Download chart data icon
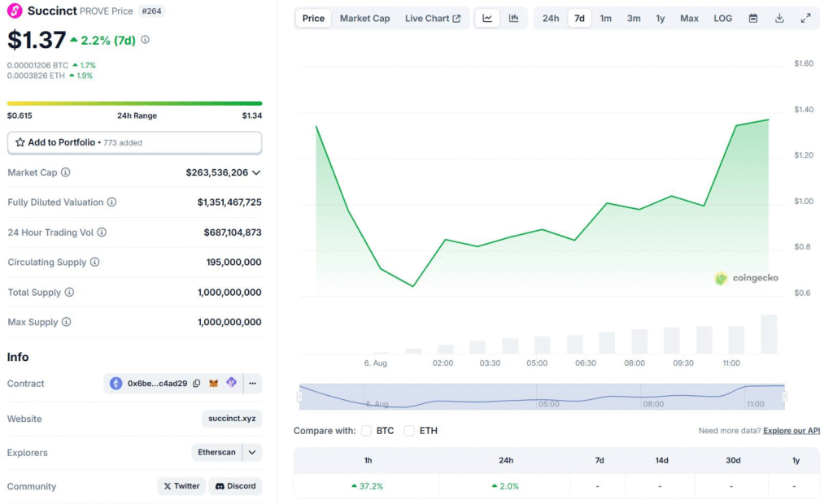 [779, 19]
